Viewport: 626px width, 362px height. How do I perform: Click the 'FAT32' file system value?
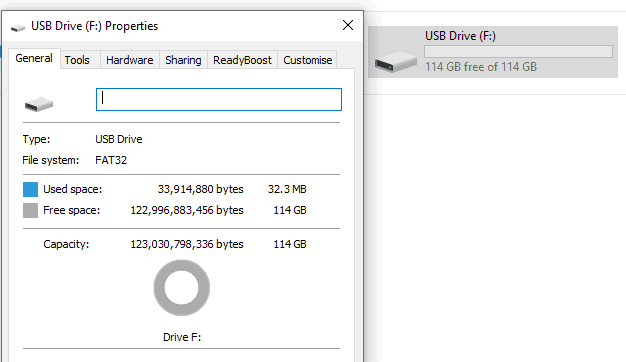(x=111, y=160)
